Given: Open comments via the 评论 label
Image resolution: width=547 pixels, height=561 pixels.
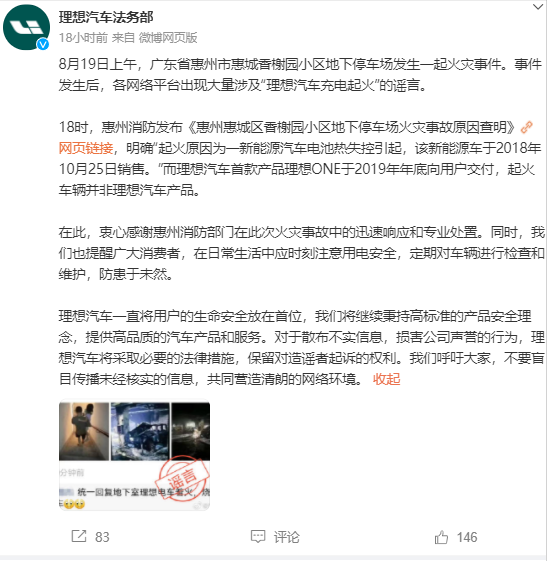Looking at the screenshot, I should 287,537.
